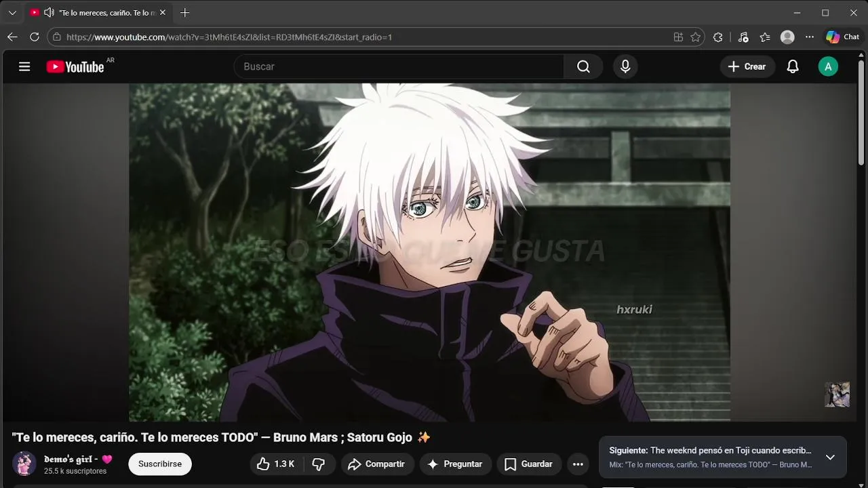Close the YouTube tab
This screenshot has height=488, width=868.
pos(163,12)
